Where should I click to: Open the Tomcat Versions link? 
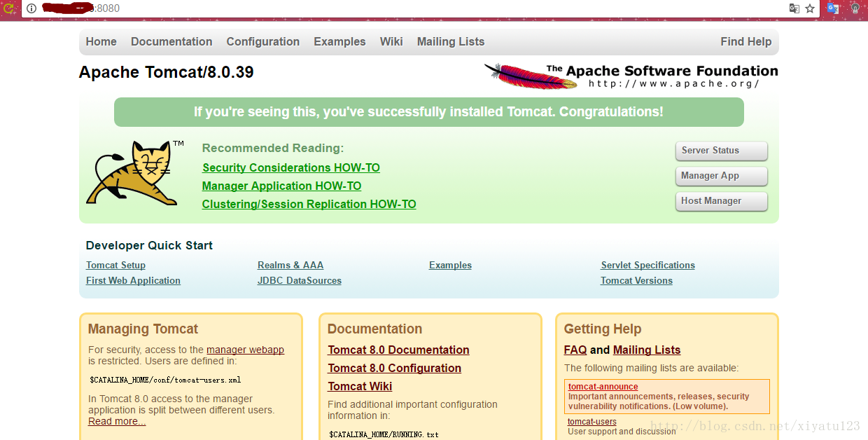pyautogui.click(x=636, y=280)
